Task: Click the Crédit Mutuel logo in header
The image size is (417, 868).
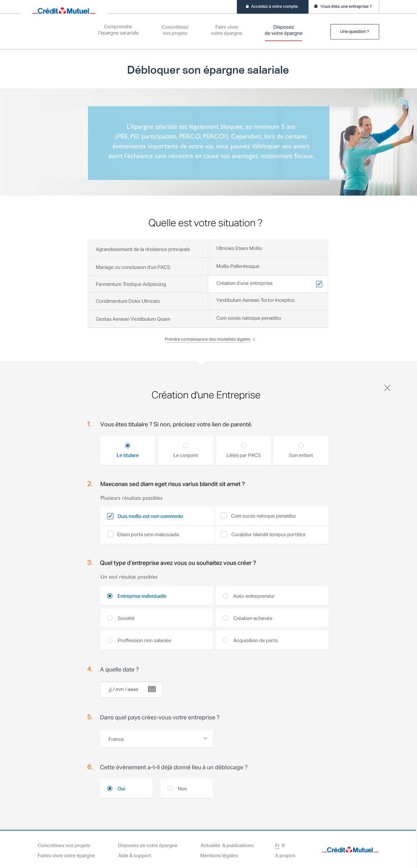Action: (63, 11)
